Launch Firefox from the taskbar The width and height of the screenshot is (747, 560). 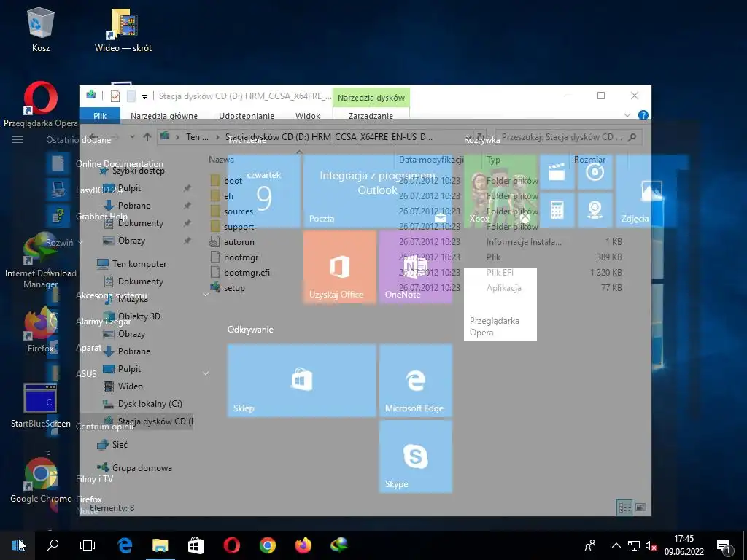click(303, 545)
